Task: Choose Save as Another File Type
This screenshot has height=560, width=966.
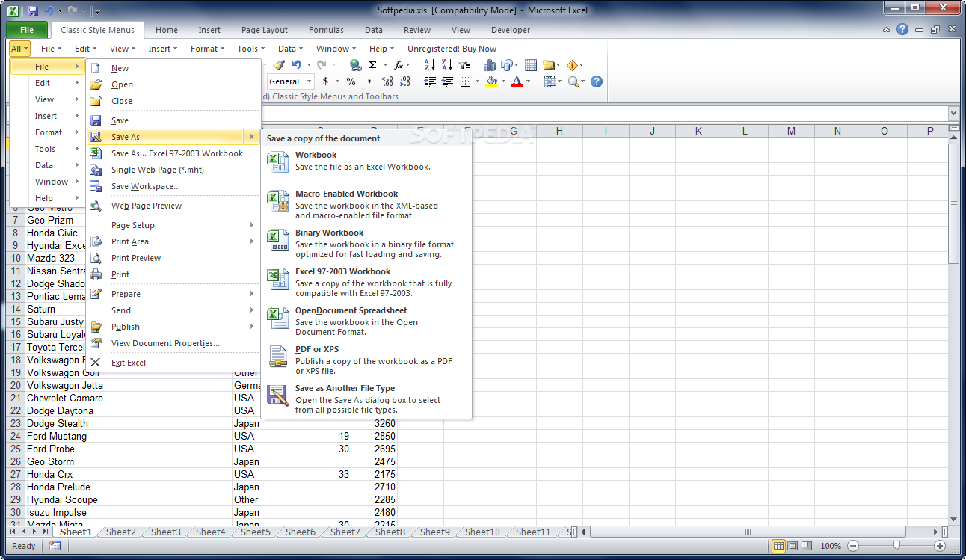Action: tap(366, 399)
